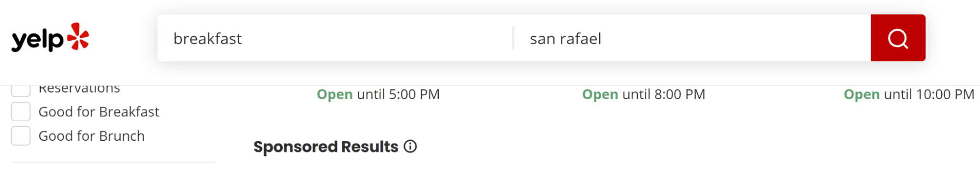
Task: Click 'Open until 8:00 PM' hours text
Action: click(643, 94)
